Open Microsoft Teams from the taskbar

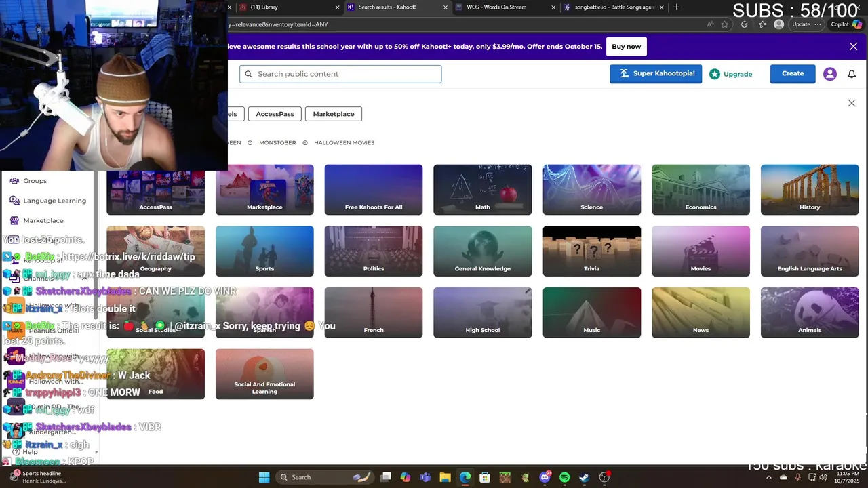pyautogui.click(x=425, y=477)
